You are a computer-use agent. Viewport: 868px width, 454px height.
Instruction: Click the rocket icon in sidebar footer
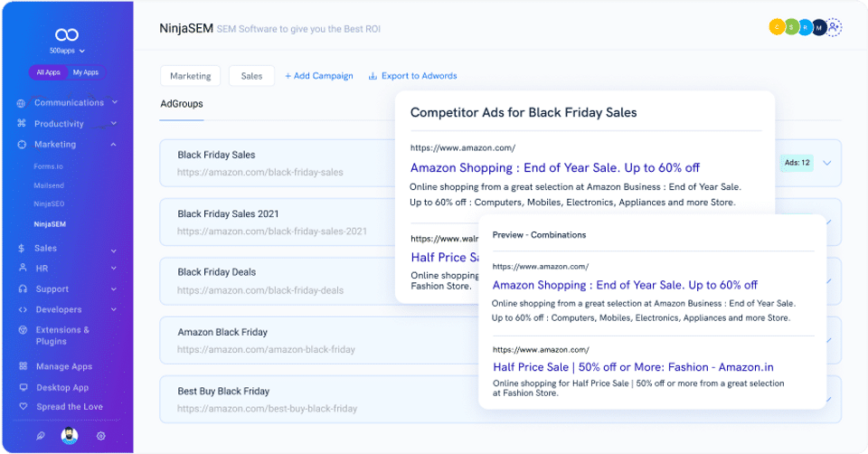[41, 436]
